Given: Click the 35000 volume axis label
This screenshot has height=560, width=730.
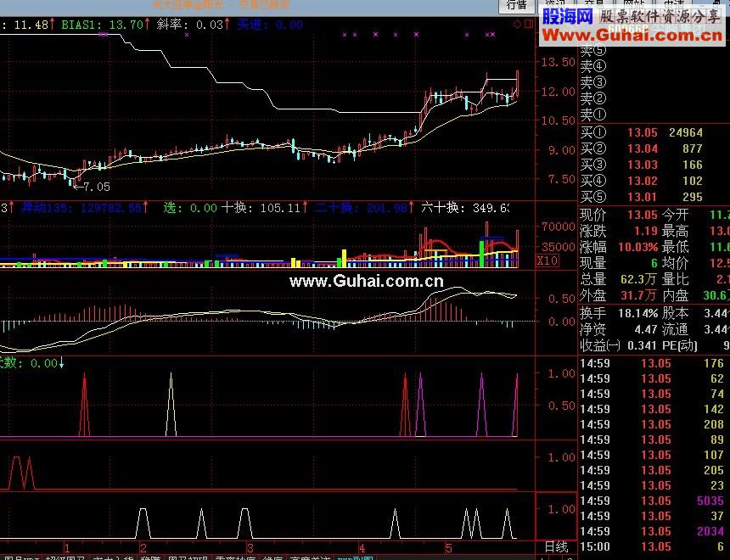Looking at the screenshot, I should point(558,247).
